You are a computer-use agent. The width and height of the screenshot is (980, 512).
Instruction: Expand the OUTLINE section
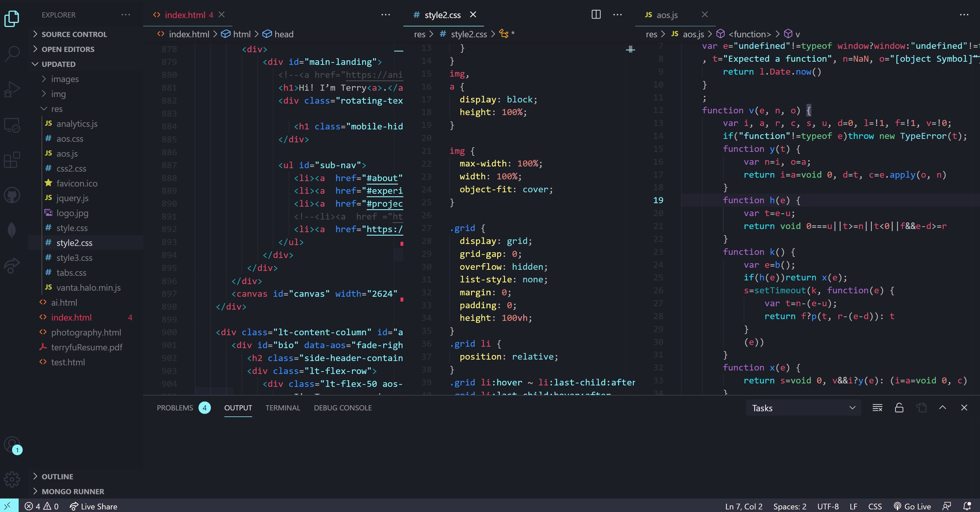tap(57, 476)
